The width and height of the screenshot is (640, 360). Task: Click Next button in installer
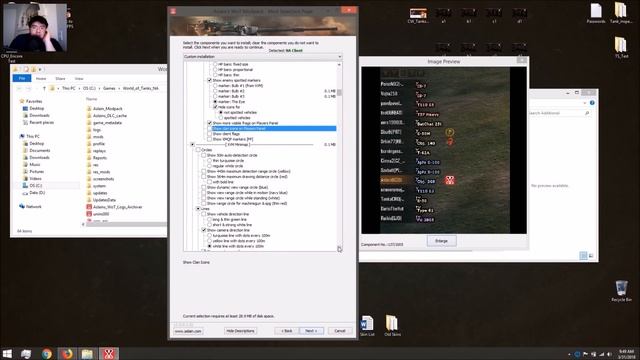point(311,331)
